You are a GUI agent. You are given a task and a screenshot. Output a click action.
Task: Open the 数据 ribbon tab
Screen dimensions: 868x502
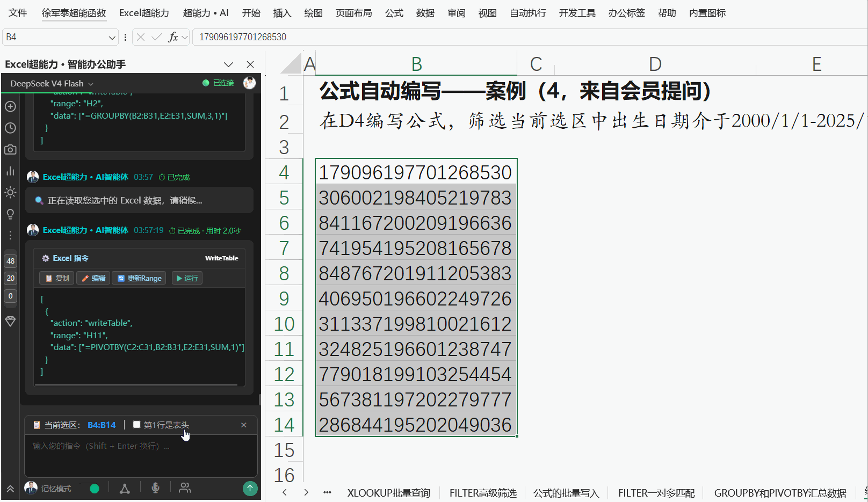point(425,13)
